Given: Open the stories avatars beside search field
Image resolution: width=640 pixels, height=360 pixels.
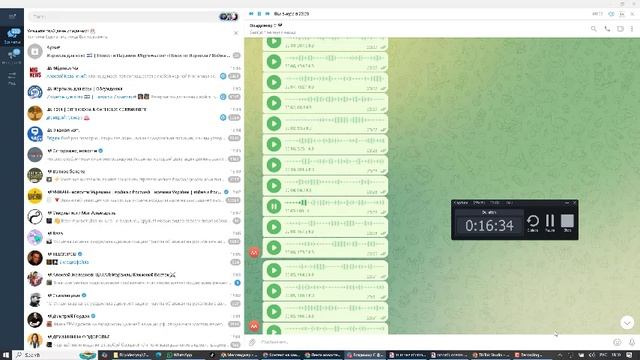Looking at the screenshot, I should [229, 16].
